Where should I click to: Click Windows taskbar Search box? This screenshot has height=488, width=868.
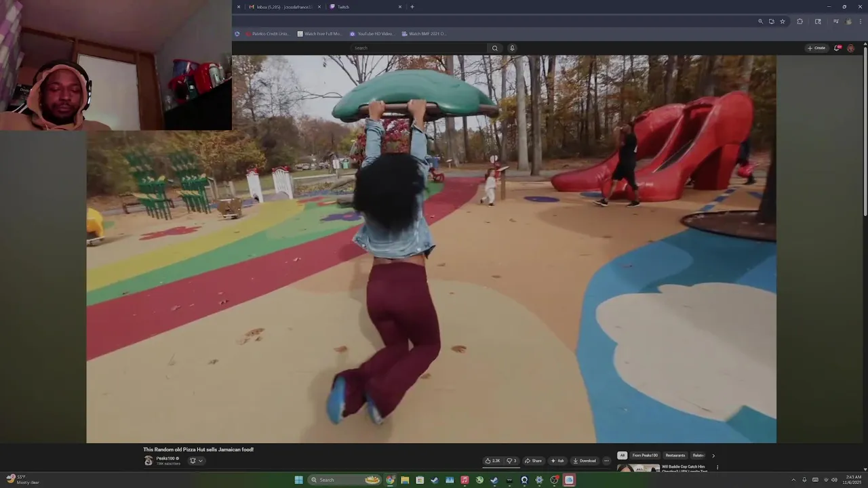pyautogui.click(x=344, y=480)
